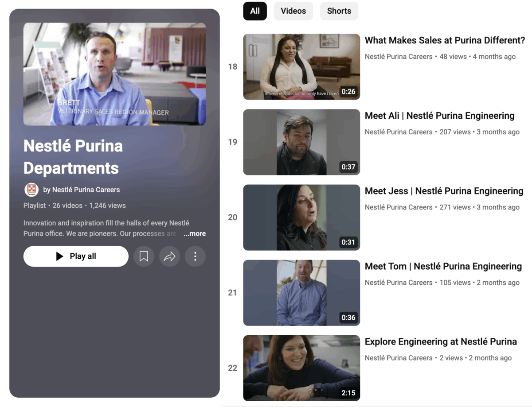Open Meet Jess | Nestlé Purina Engineering

(444, 191)
